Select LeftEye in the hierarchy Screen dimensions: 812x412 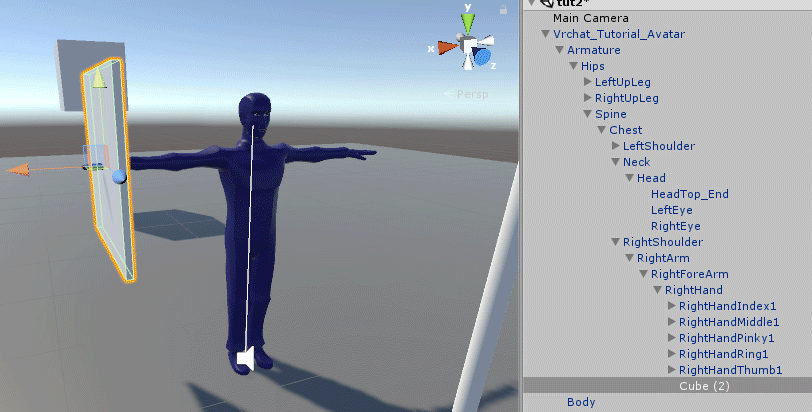tap(672, 210)
